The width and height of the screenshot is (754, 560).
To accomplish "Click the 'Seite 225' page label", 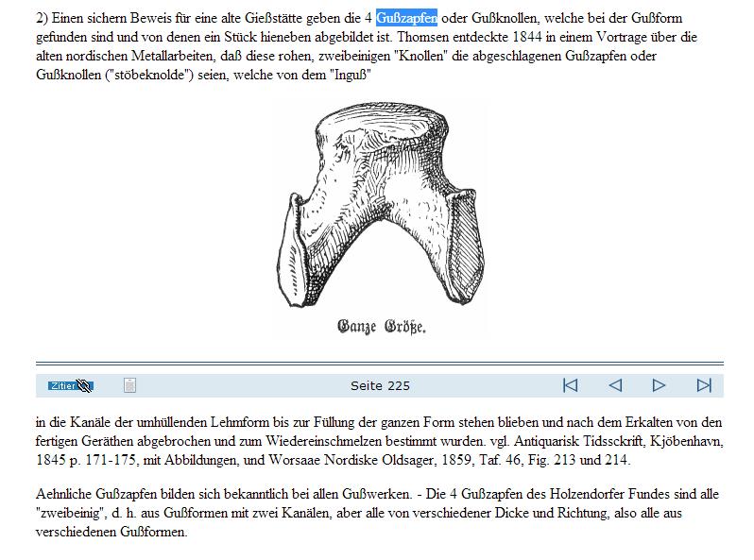I will [x=380, y=386].
